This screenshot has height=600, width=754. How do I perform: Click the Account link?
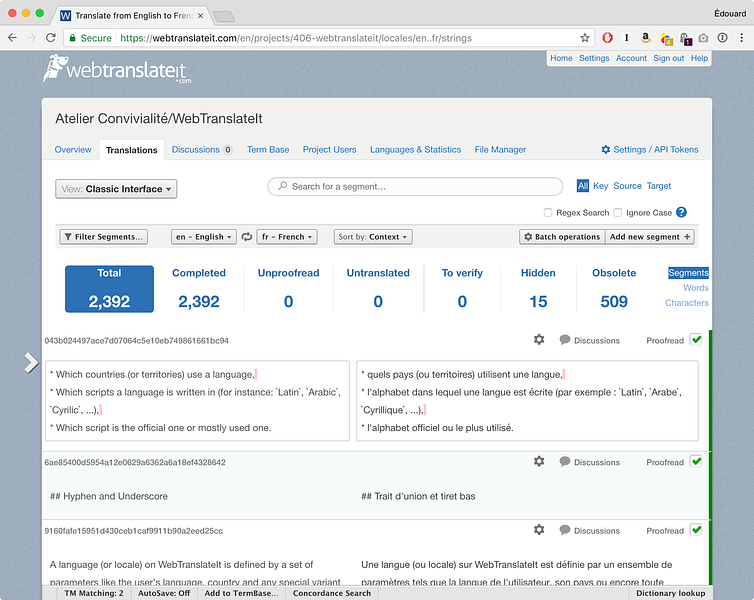click(x=631, y=58)
